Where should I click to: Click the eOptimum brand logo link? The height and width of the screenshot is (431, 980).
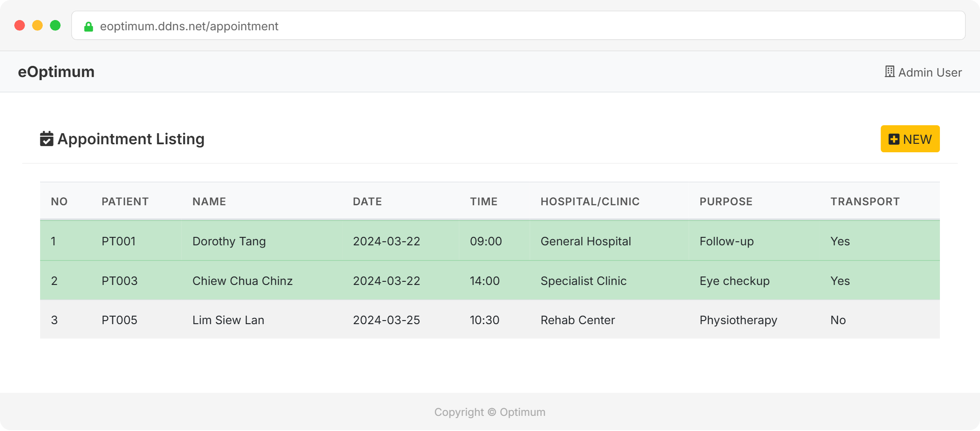tap(56, 72)
